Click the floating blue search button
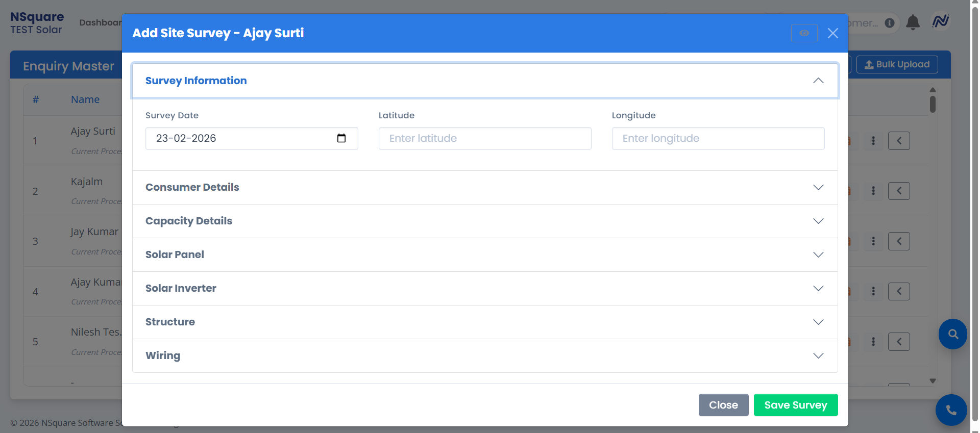980x433 pixels. (x=952, y=334)
